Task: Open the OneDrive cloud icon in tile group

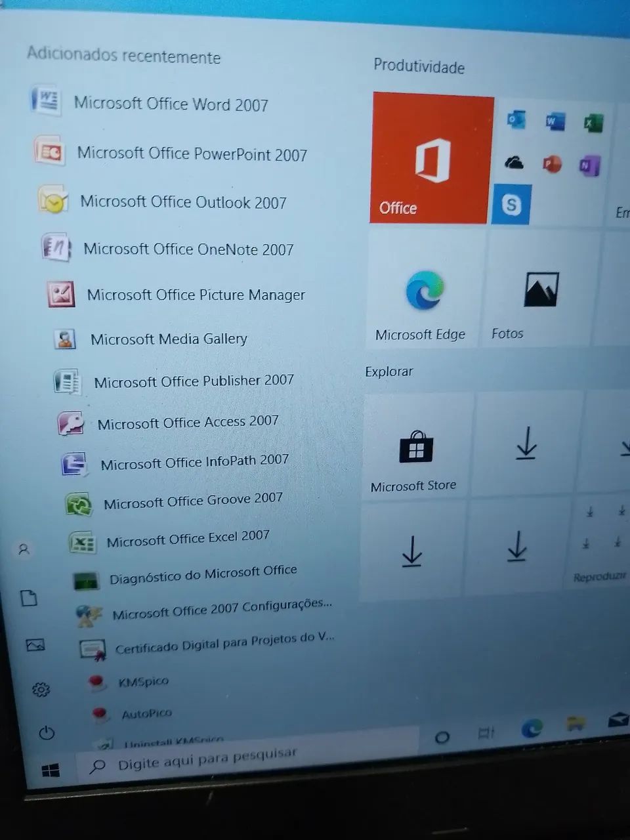Action: [514, 162]
